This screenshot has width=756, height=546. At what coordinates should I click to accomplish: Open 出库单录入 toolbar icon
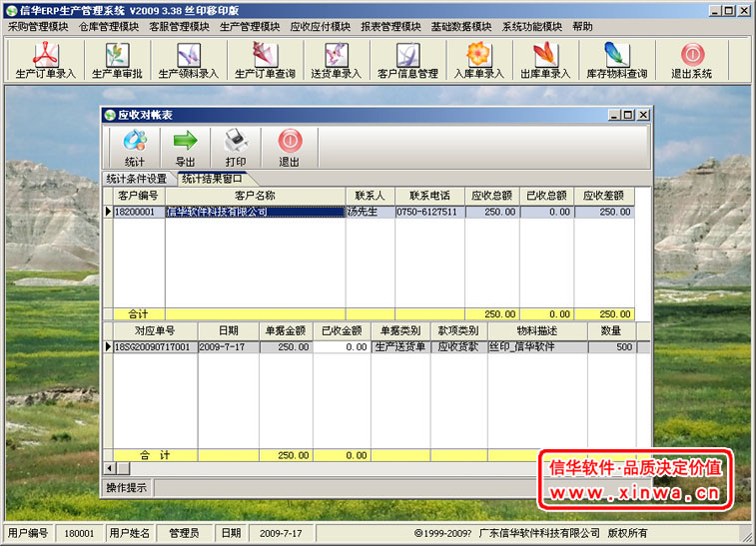click(x=545, y=60)
